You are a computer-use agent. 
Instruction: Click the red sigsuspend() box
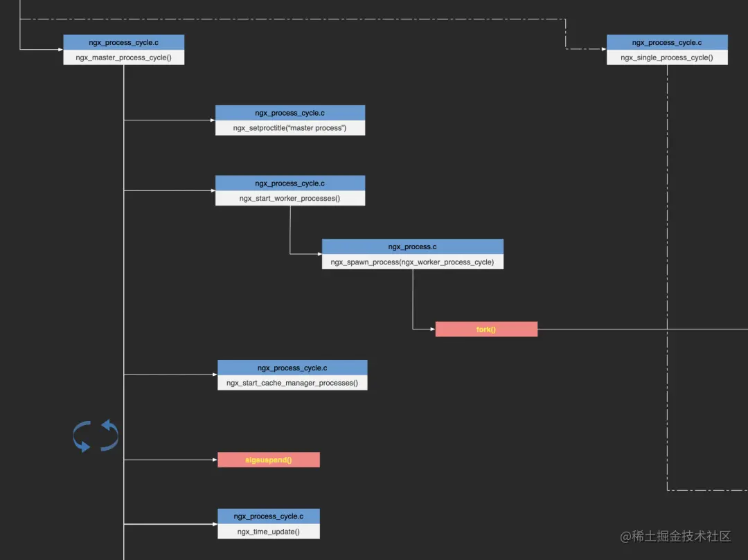pos(269,460)
